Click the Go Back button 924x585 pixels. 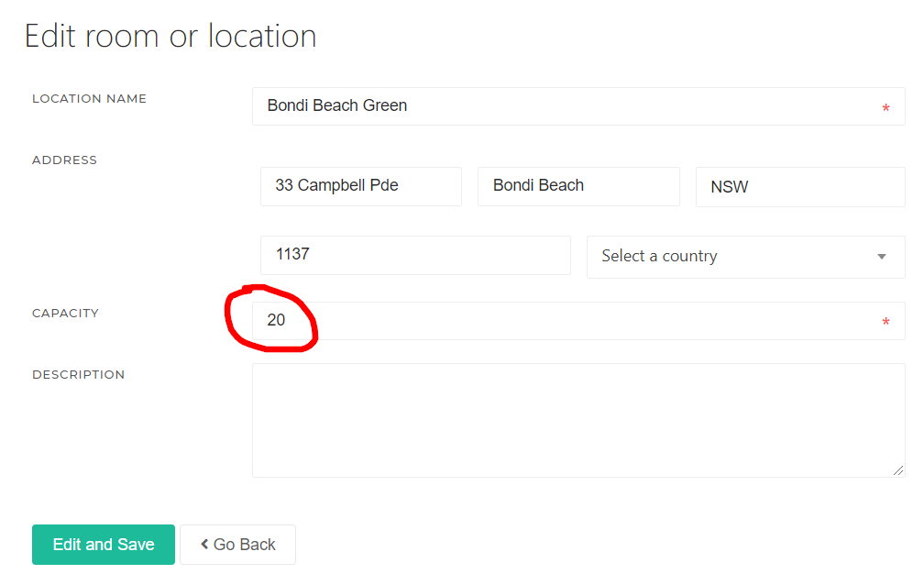pyautogui.click(x=237, y=544)
